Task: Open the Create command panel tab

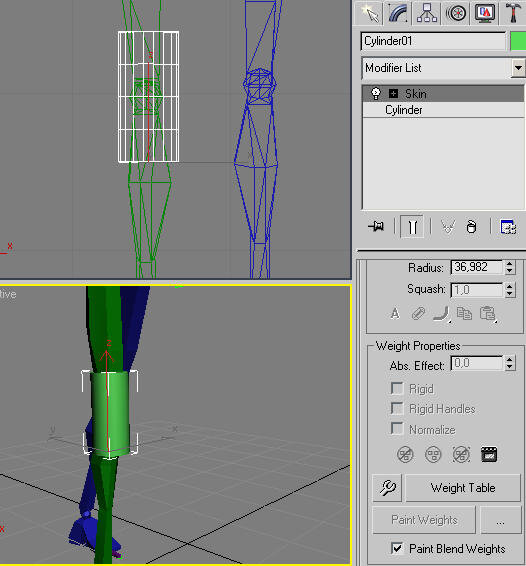Action: coord(370,13)
